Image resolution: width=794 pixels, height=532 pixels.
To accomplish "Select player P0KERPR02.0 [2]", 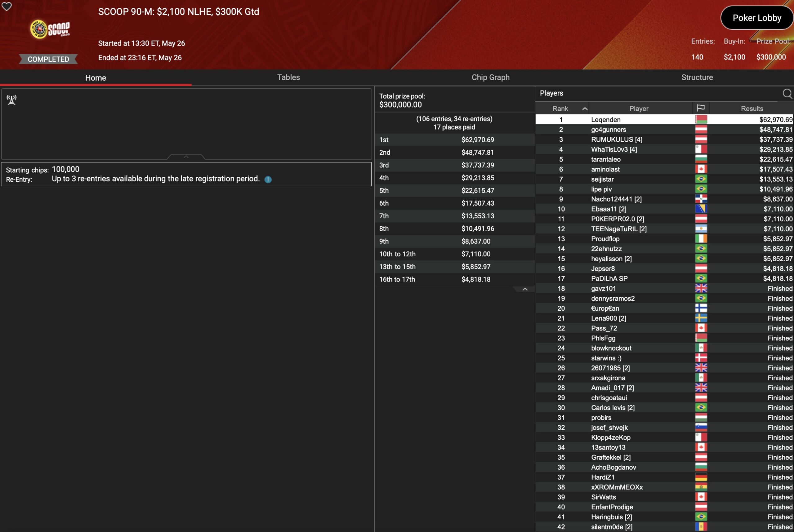I will pos(664,219).
